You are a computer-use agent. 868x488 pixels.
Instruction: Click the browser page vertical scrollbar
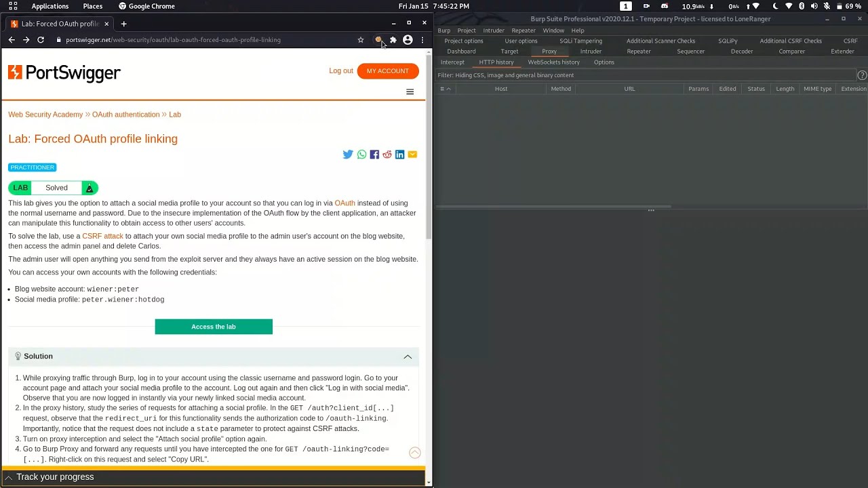[x=429, y=146]
